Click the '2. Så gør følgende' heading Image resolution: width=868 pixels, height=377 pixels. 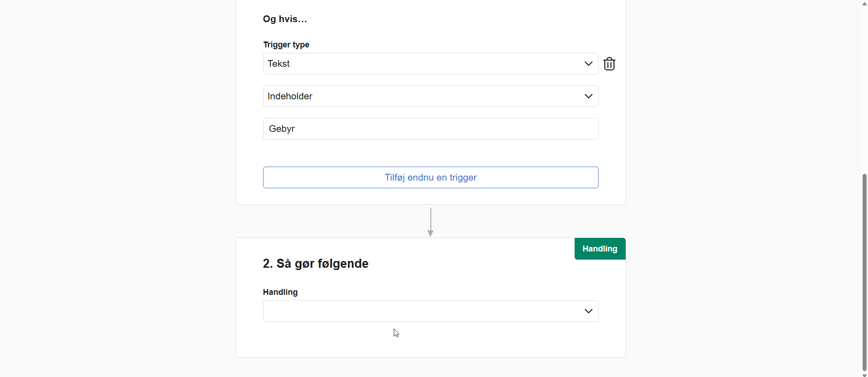tap(316, 264)
